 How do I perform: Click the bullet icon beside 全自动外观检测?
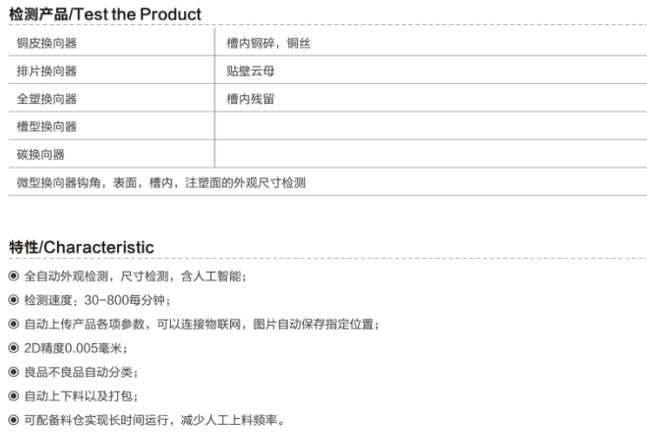pos(13,276)
